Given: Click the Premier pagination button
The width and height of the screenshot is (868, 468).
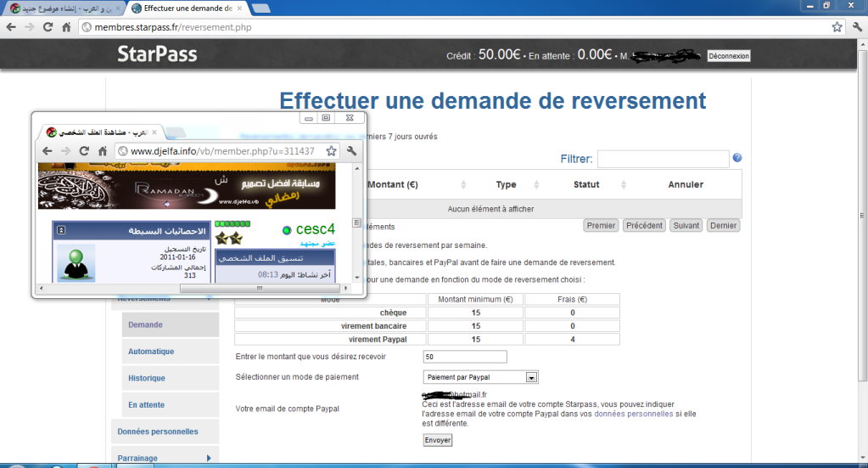Looking at the screenshot, I should (x=601, y=225).
